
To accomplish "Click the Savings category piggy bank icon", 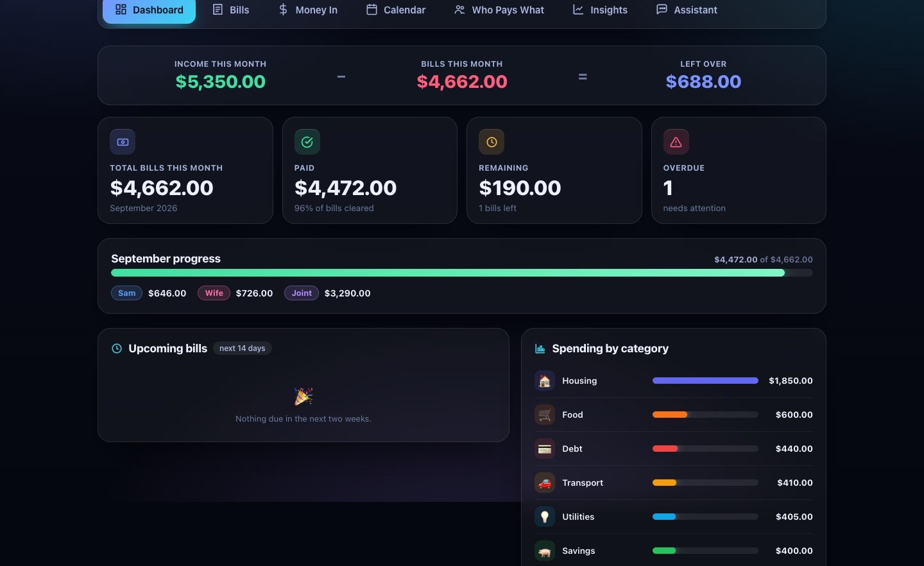I will (545, 551).
